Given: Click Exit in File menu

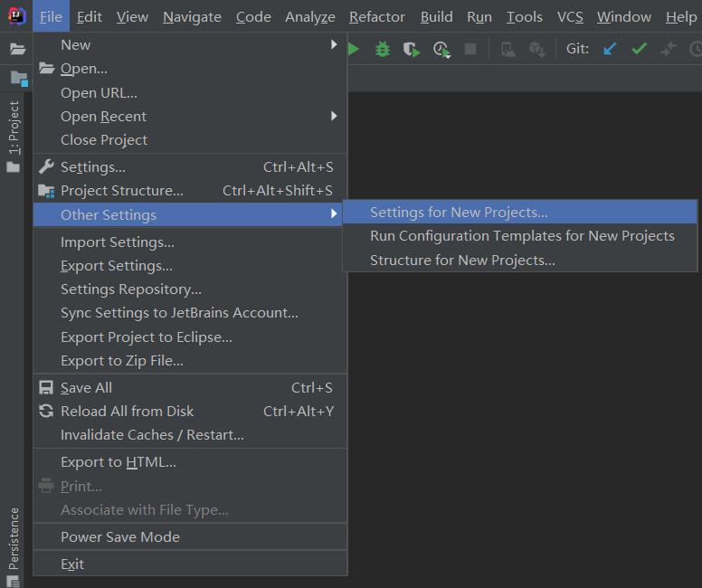Looking at the screenshot, I should coord(190,564).
